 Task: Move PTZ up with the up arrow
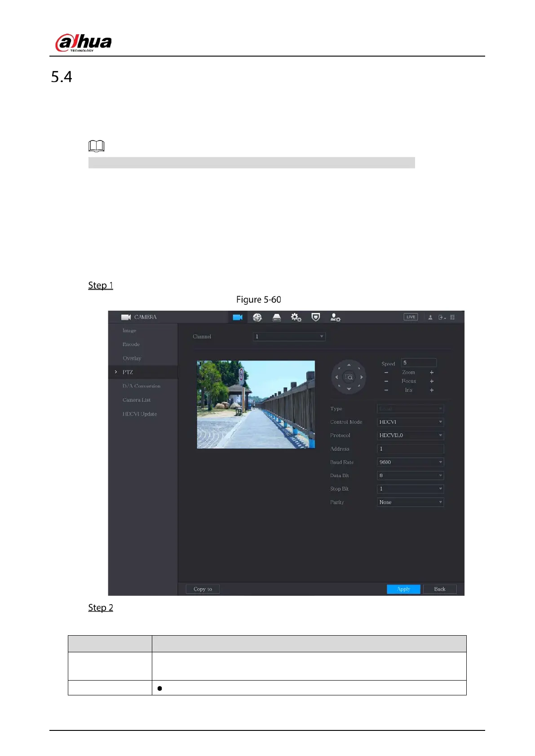coord(349,365)
